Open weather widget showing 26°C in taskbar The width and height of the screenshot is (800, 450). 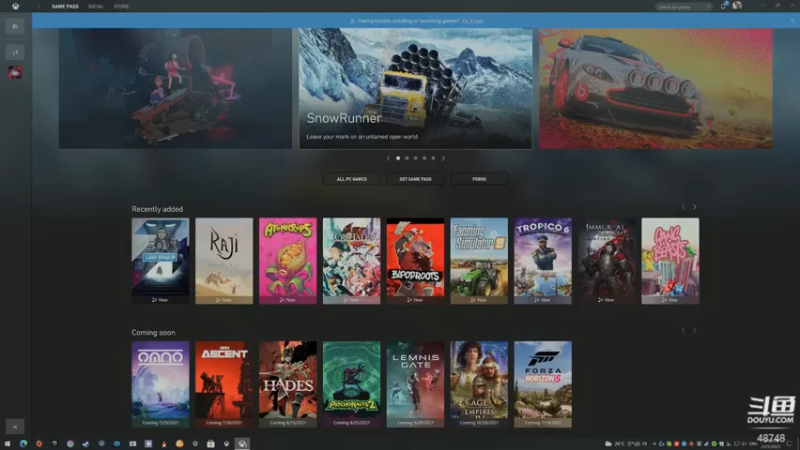[627, 444]
